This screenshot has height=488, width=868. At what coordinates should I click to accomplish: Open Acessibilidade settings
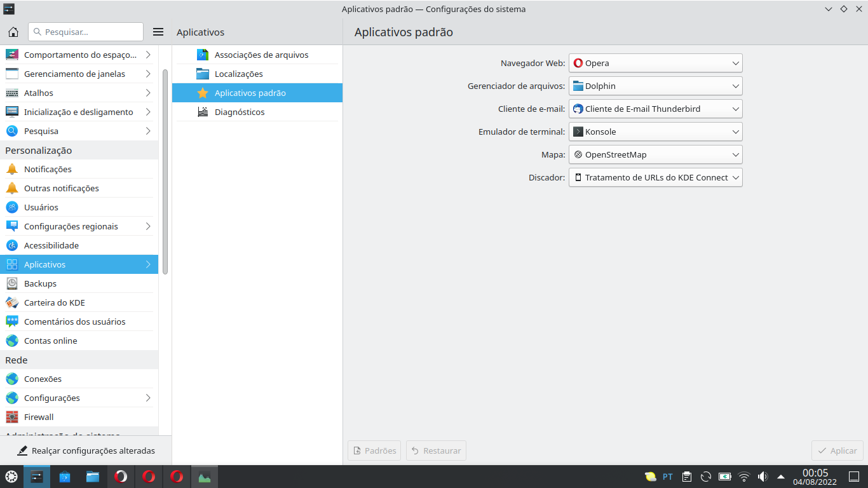(79, 245)
